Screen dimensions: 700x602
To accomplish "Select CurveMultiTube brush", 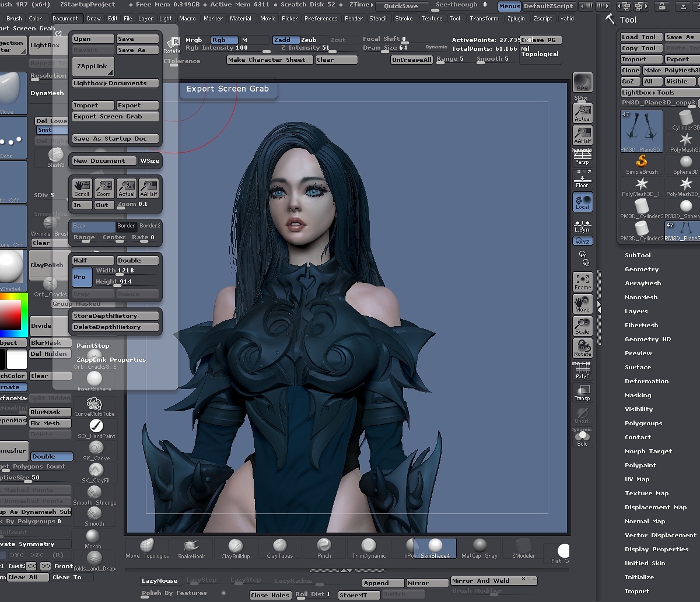I will (94, 407).
